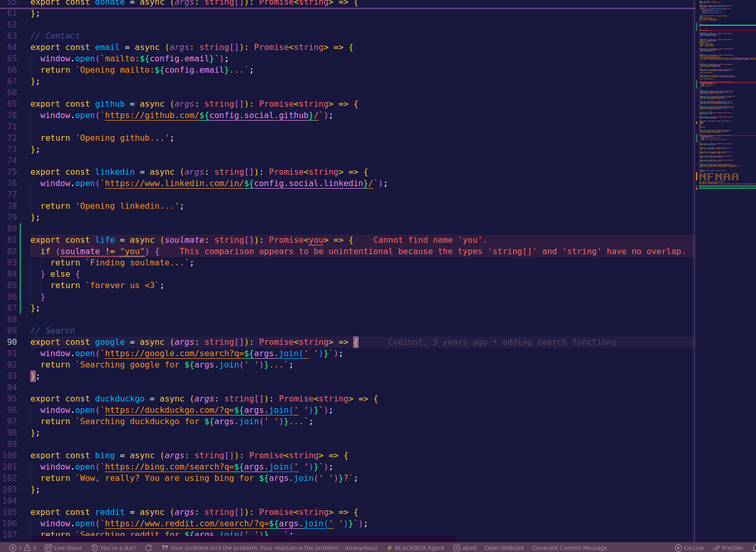
Task: Click the github.com URL in the code
Action: pyautogui.click(x=211, y=115)
